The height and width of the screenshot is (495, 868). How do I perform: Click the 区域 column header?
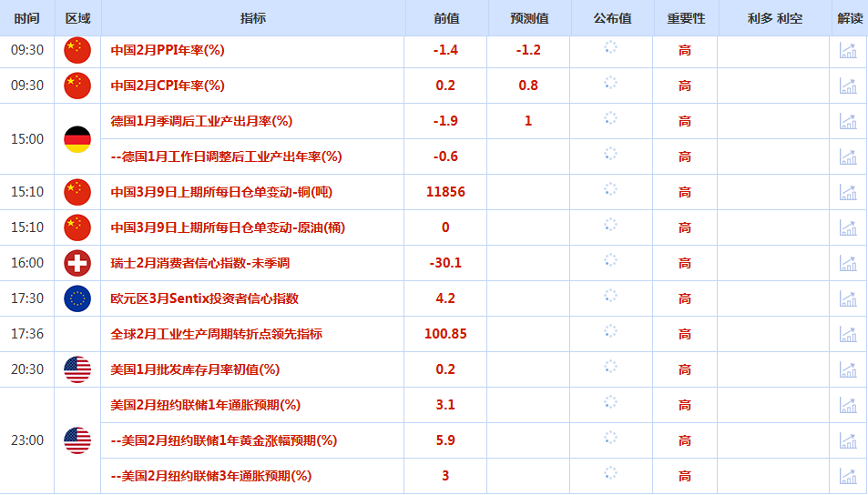(78, 18)
